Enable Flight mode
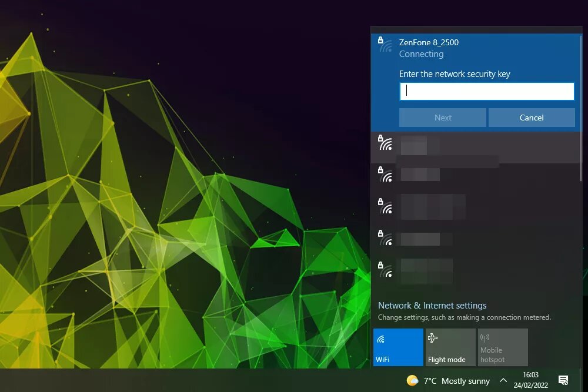 click(x=450, y=347)
